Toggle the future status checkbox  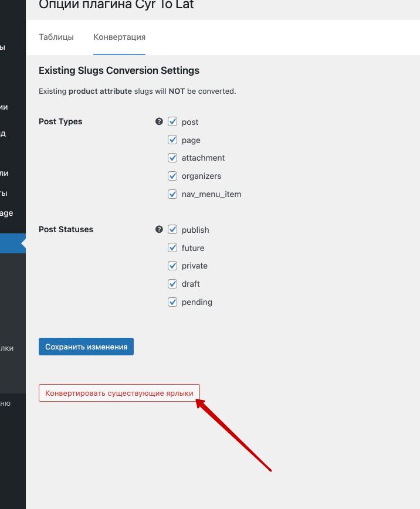(172, 247)
